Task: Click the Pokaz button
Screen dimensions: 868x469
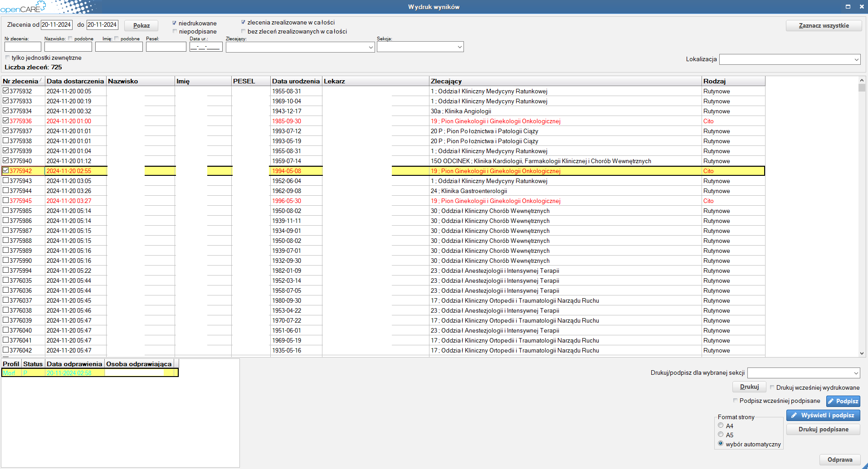Action: (x=141, y=26)
